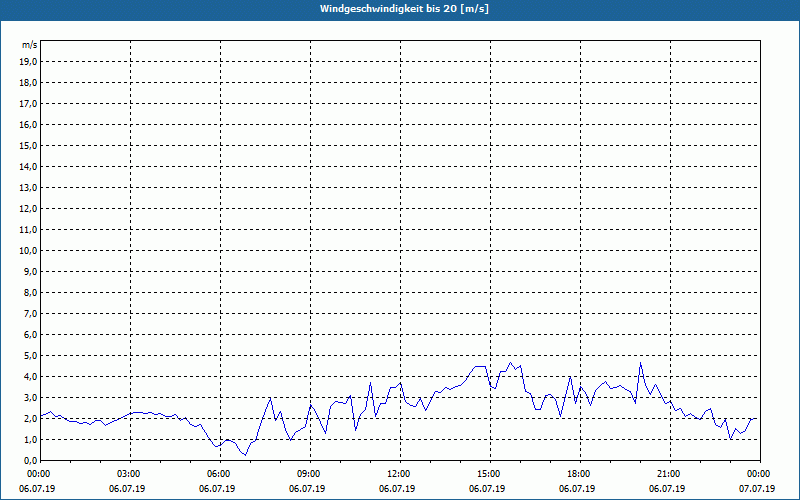Viewport: 800px width, 500px height.
Task: Click the 0,0 y-axis label
Action: pyautogui.click(x=31, y=460)
